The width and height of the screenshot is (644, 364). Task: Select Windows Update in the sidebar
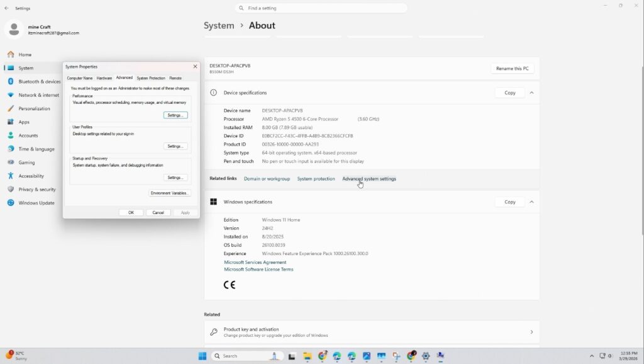point(33,203)
